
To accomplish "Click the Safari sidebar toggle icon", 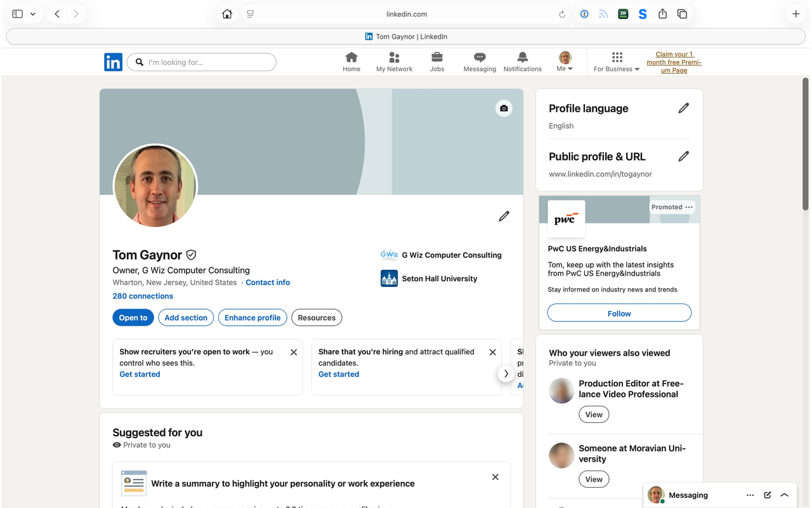I will [17, 14].
